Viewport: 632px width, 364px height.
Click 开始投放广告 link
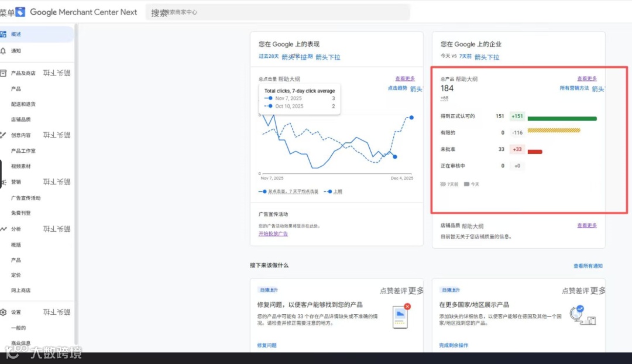(273, 233)
